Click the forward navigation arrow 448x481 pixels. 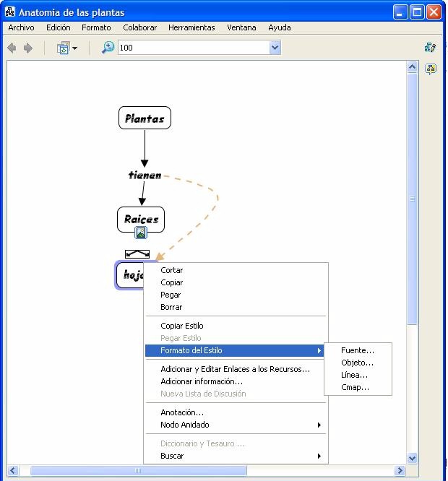click(28, 48)
